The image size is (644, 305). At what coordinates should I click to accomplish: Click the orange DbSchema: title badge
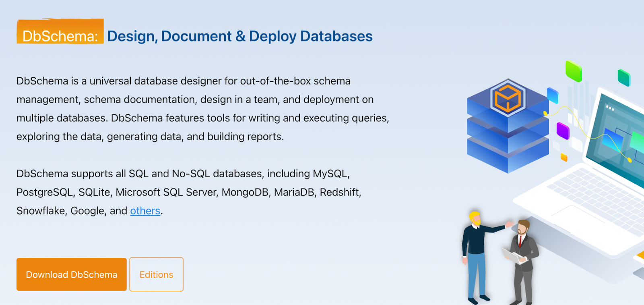click(x=60, y=31)
